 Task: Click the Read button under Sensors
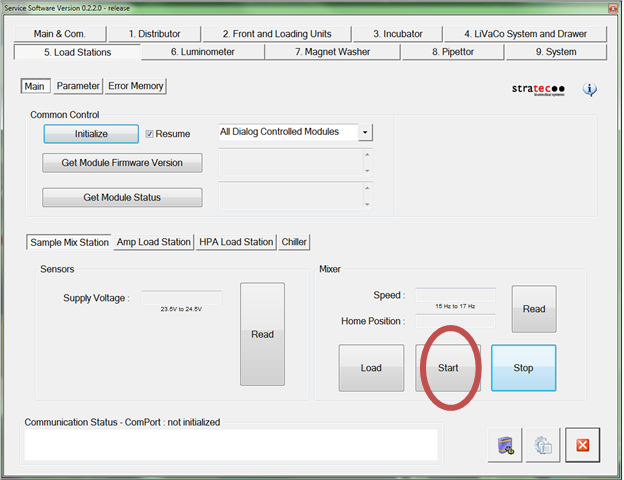click(x=262, y=335)
